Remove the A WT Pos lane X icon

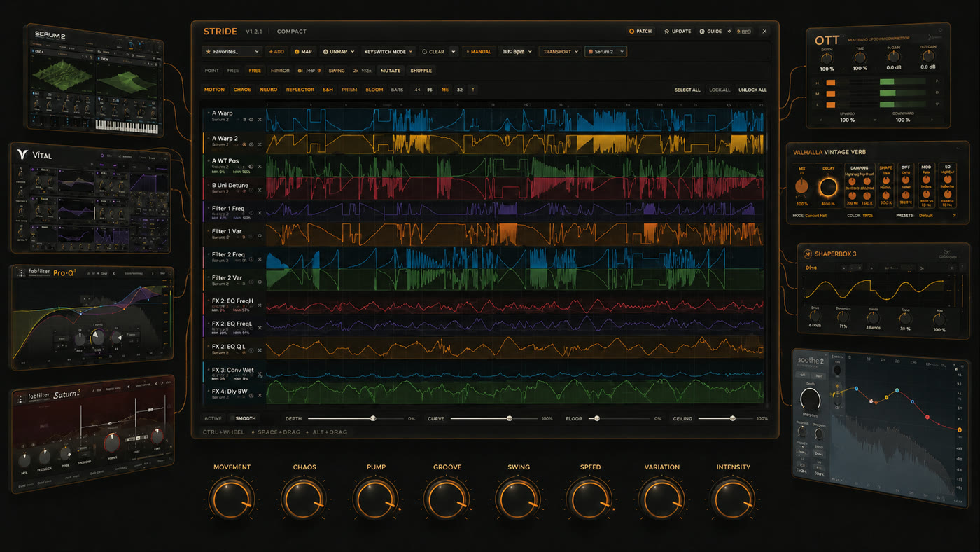click(260, 167)
